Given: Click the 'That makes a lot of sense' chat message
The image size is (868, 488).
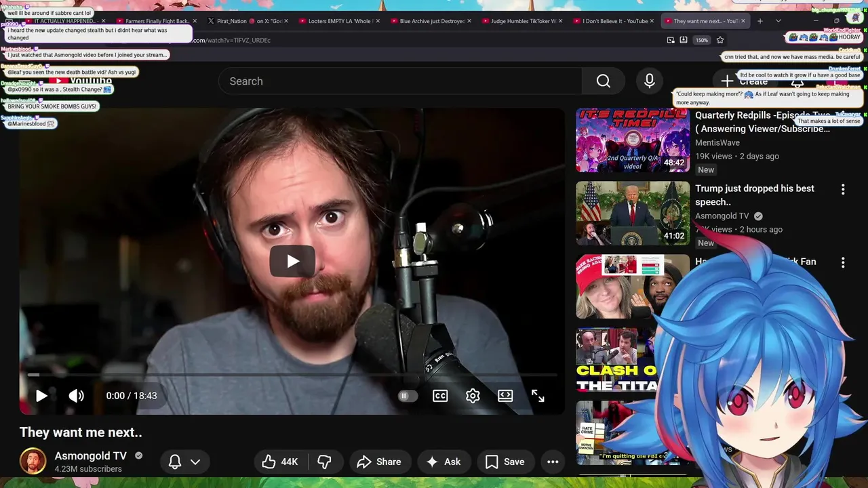Looking at the screenshot, I should pos(828,121).
